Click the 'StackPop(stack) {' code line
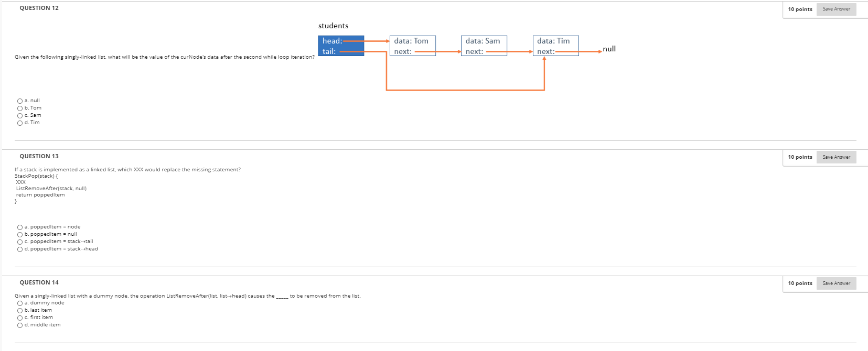 (x=36, y=176)
